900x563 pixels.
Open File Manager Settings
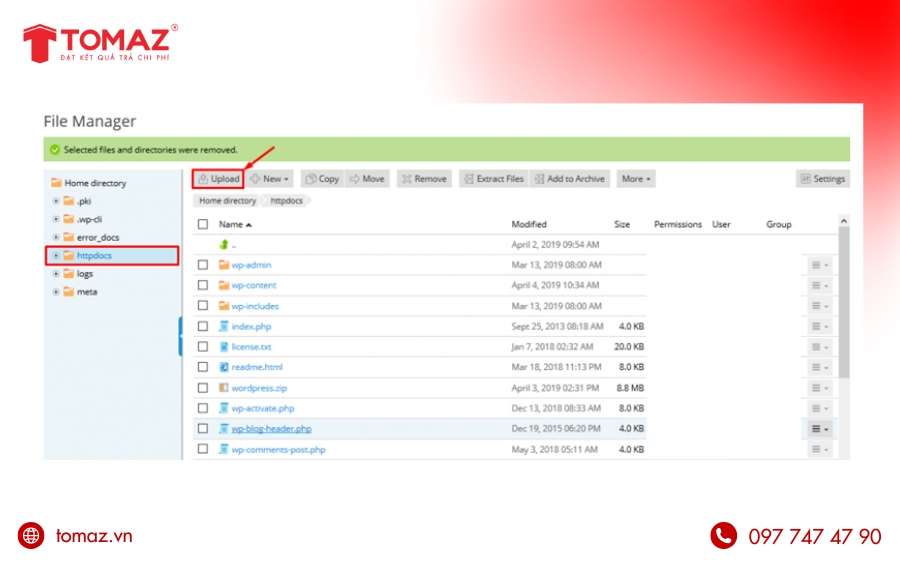tap(822, 179)
